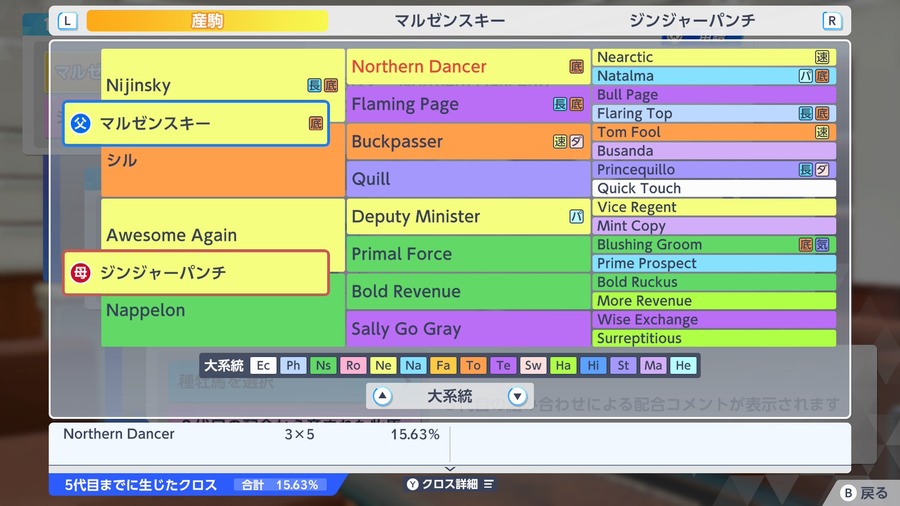Click the Fa bloodline swatch

point(443,365)
